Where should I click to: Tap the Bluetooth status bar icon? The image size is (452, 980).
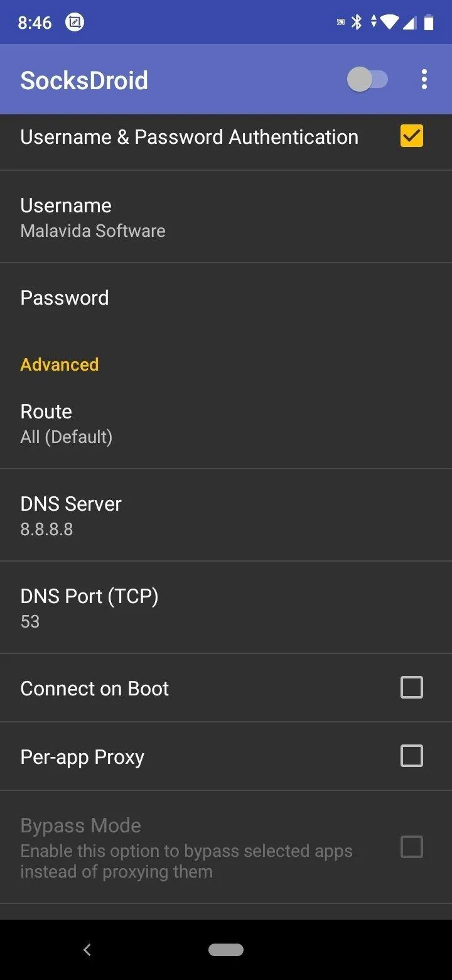click(357, 23)
